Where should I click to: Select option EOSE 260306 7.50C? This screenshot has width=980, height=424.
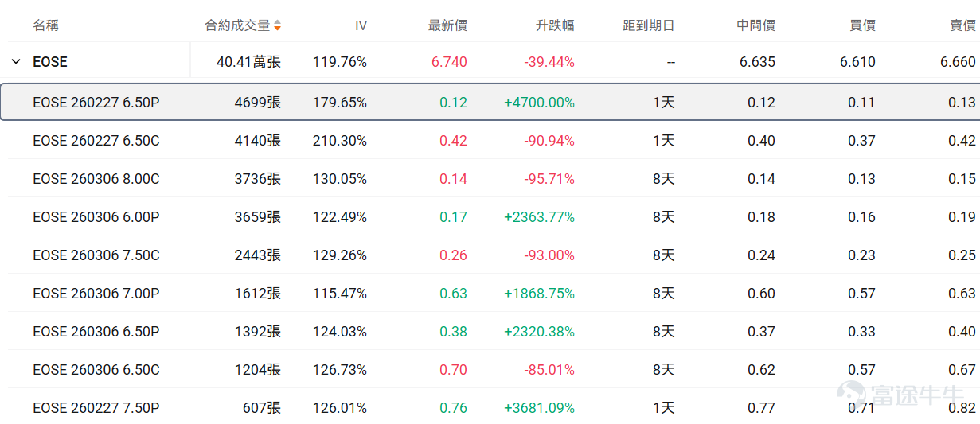96,255
